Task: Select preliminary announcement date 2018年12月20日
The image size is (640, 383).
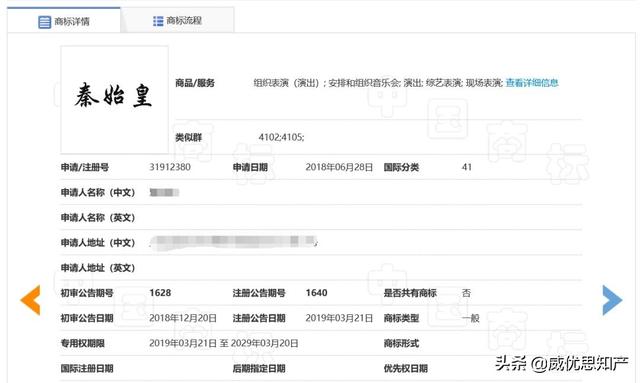Action: pos(183,318)
